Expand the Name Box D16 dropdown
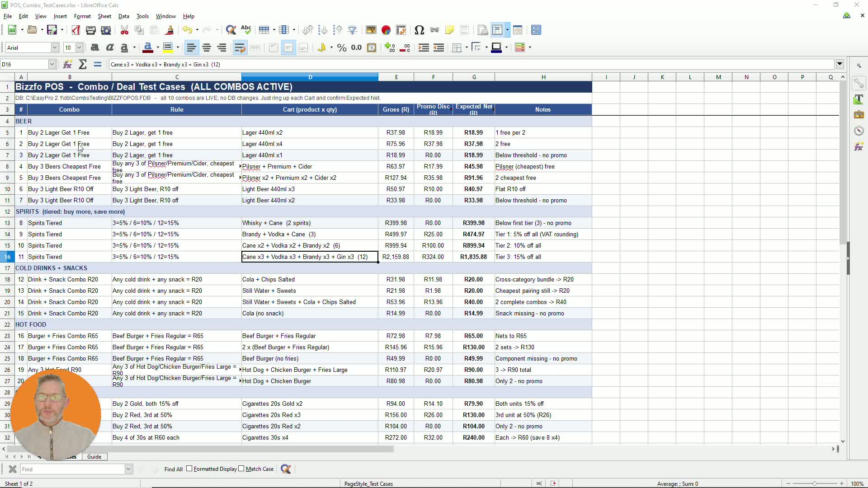 coord(52,64)
